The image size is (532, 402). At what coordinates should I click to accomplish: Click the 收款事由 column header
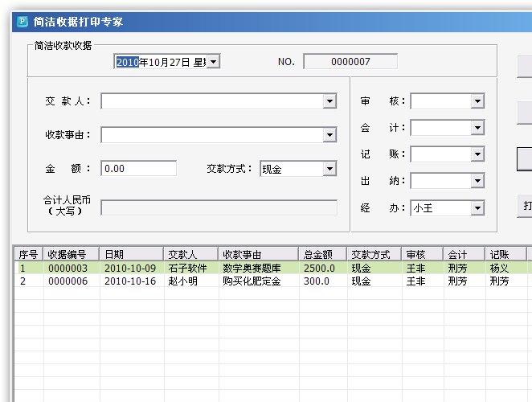[x=257, y=254]
